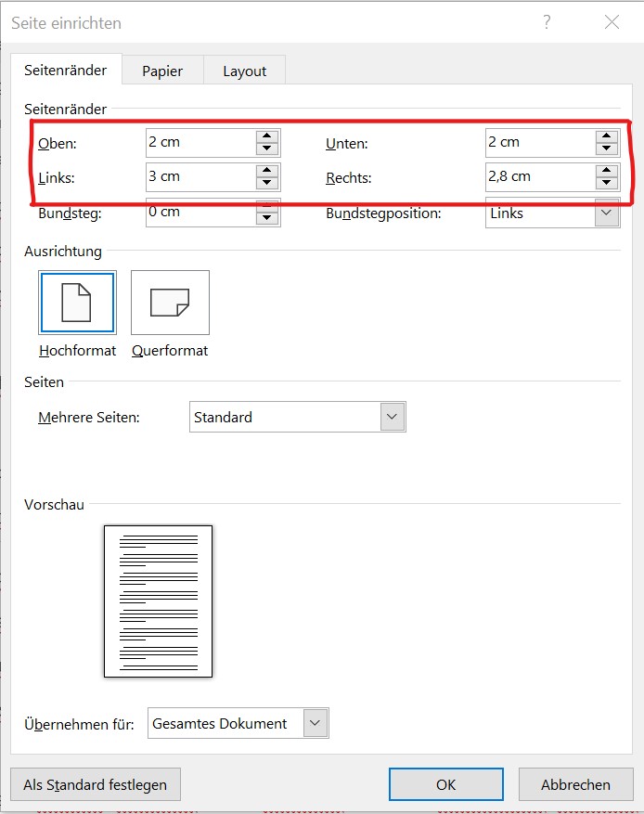Click into the Links margin field
This screenshot has width=644, height=814.
199,176
